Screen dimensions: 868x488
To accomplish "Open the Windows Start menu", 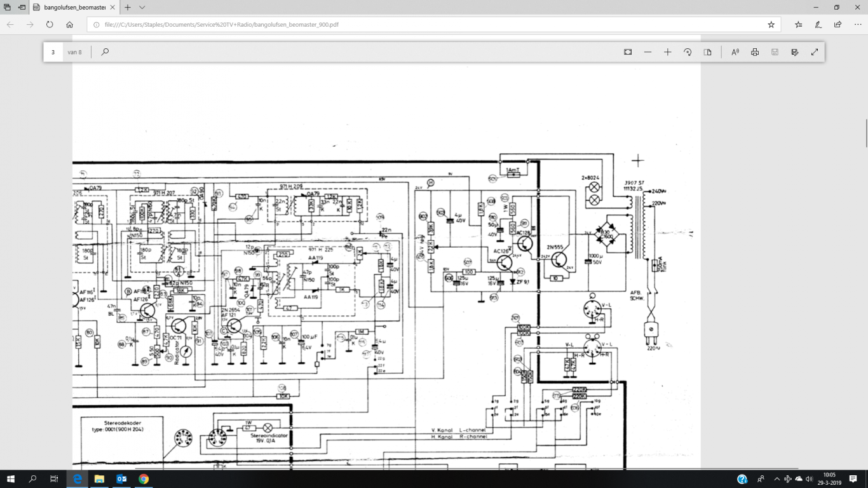I will click(11, 479).
